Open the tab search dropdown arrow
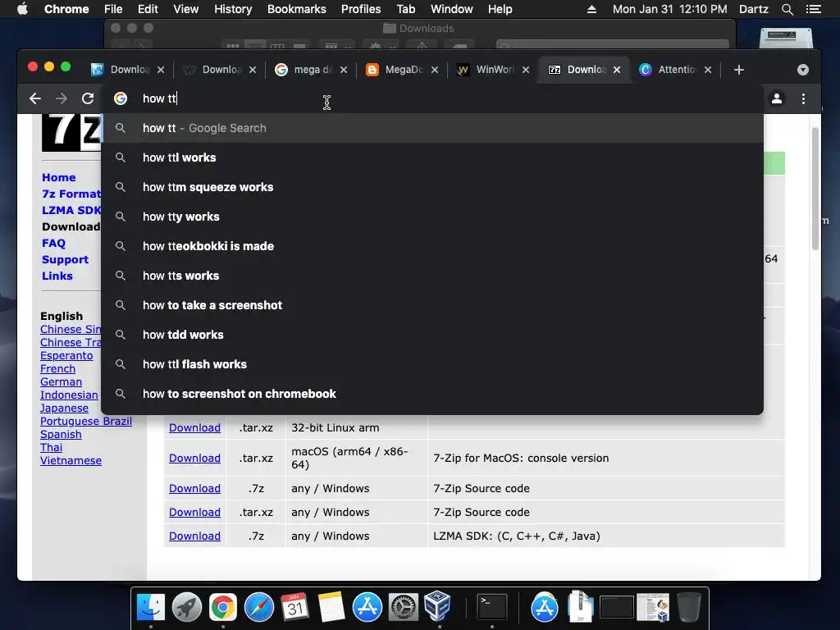The width and height of the screenshot is (840, 630). [802, 70]
